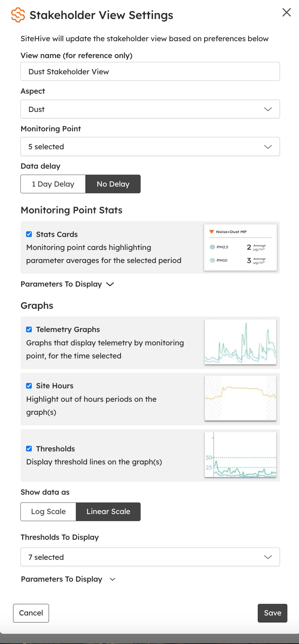Viewport: 299px width, 644px height.
Task: Disable the Site Hours checkbox
Action: [29, 386]
